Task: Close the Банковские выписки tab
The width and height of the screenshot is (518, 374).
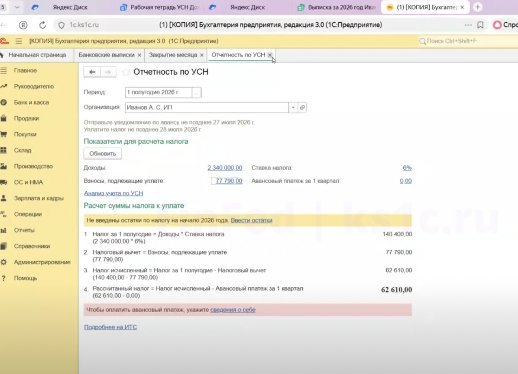Action: pos(139,55)
